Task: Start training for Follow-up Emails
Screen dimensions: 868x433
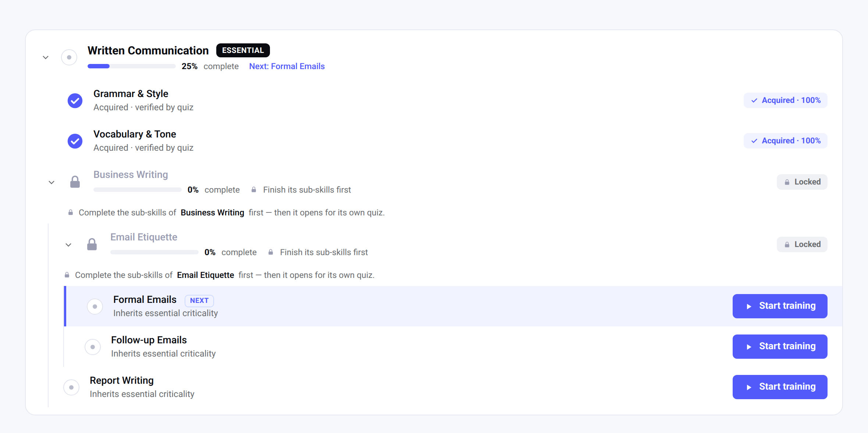Action: [x=780, y=347]
